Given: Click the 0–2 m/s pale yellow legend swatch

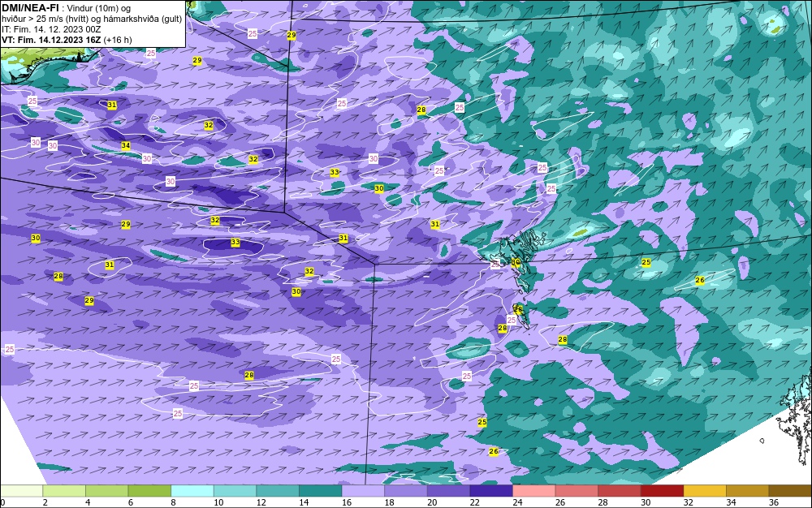Looking at the screenshot, I should pos(21,491).
